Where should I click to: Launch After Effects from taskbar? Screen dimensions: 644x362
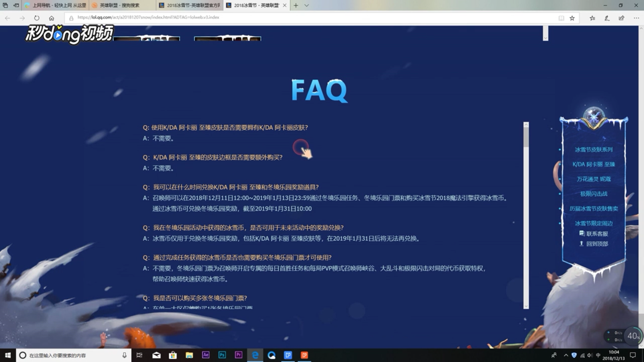click(x=206, y=355)
